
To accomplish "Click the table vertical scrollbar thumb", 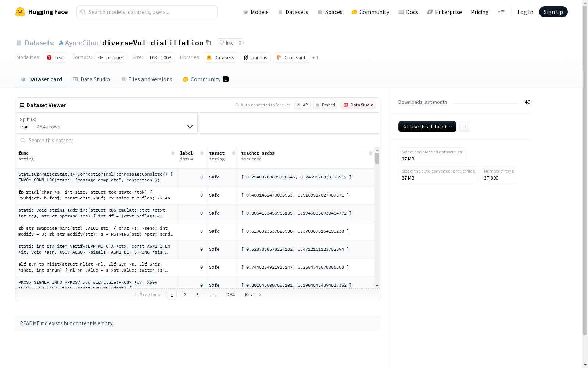I will (377, 158).
